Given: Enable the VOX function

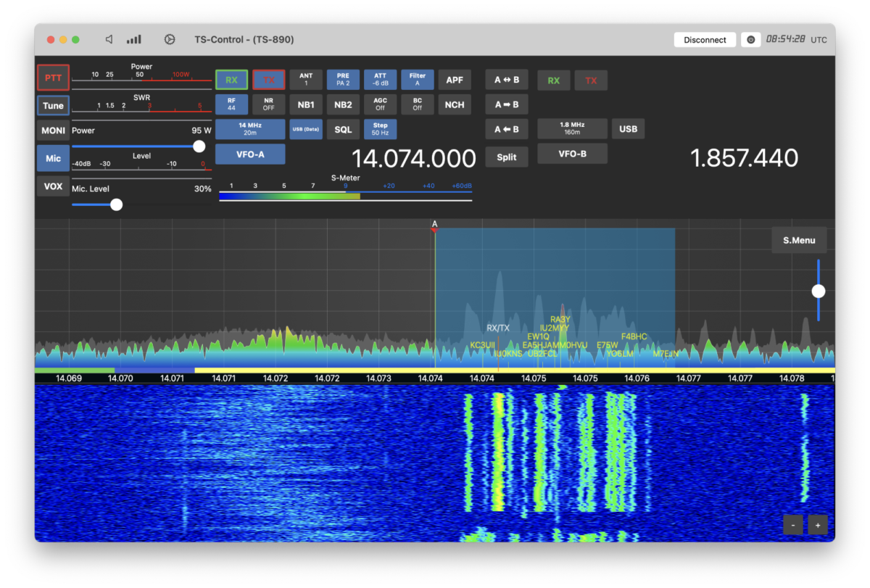Looking at the screenshot, I should pos(53,186).
